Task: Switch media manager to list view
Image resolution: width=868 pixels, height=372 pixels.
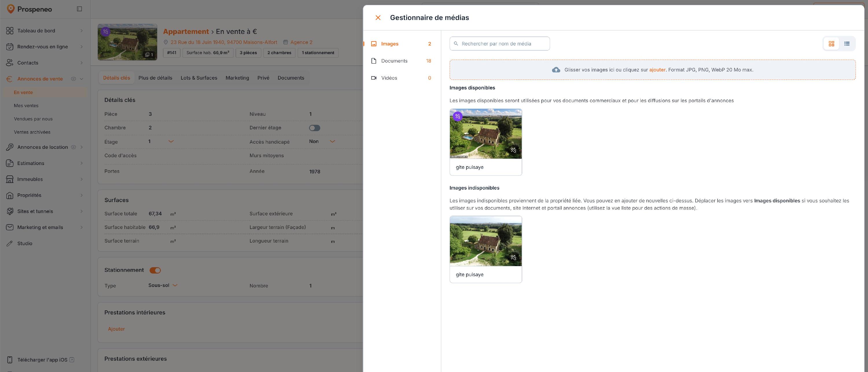Action: click(x=847, y=43)
